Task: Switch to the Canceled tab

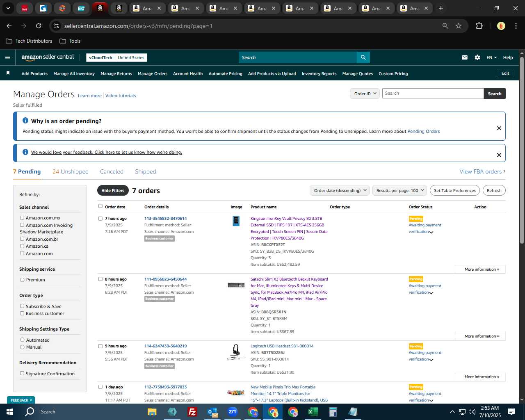Action: (x=112, y=171)
